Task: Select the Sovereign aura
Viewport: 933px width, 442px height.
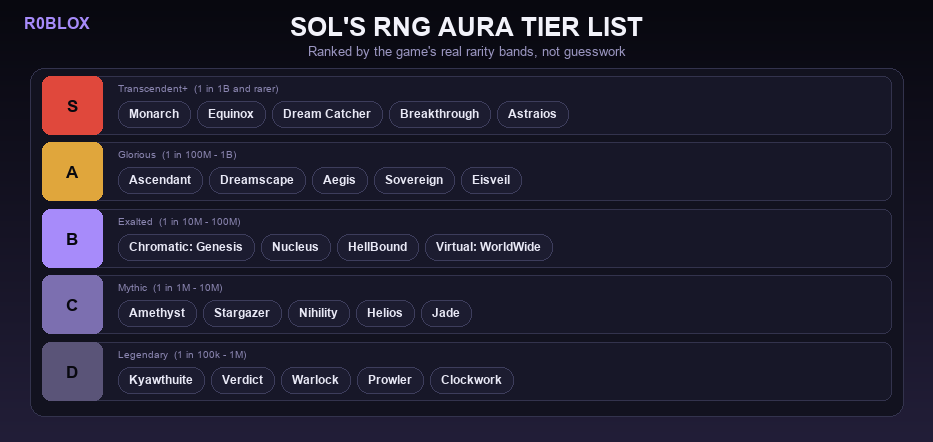Action: click(414, 180)
